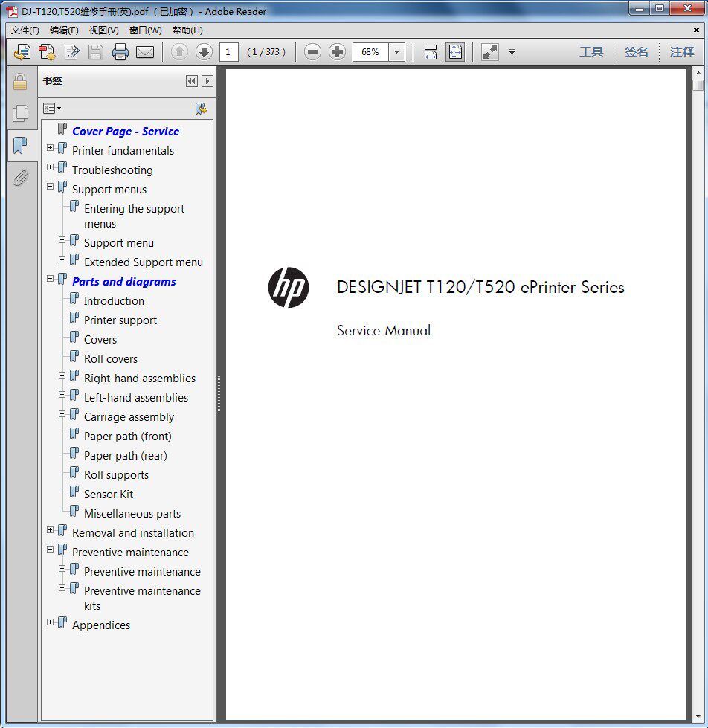Toggle full screen reading mode icon
The image size is (708, 728).
489,52
